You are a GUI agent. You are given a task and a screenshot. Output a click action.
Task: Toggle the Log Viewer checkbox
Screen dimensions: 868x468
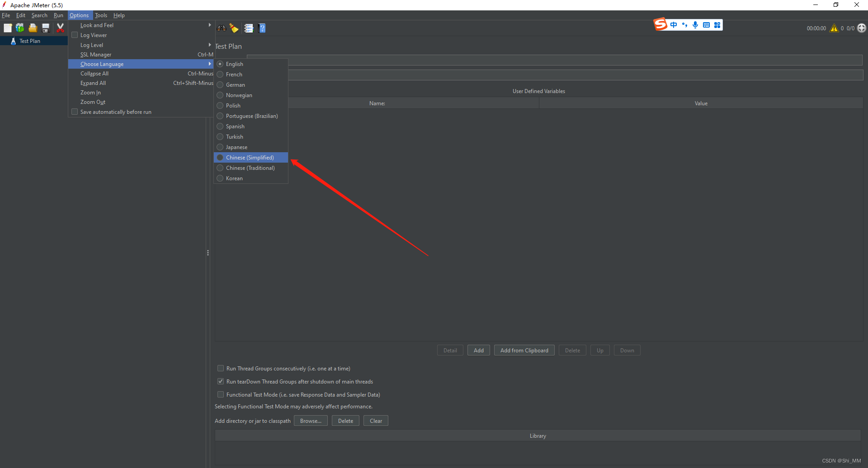[75, 35]
